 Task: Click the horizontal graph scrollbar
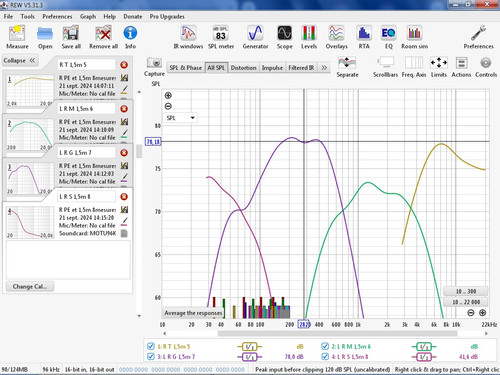tap(337, 333)
